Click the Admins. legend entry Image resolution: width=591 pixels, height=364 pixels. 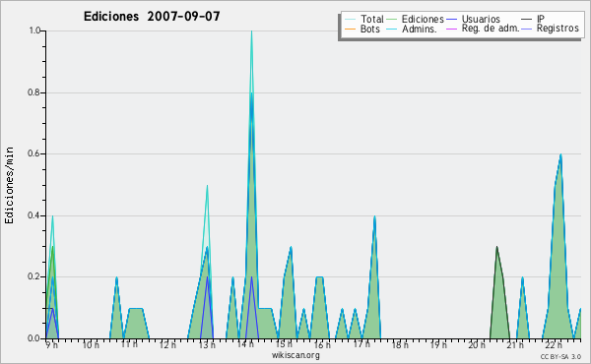point(412,29)
